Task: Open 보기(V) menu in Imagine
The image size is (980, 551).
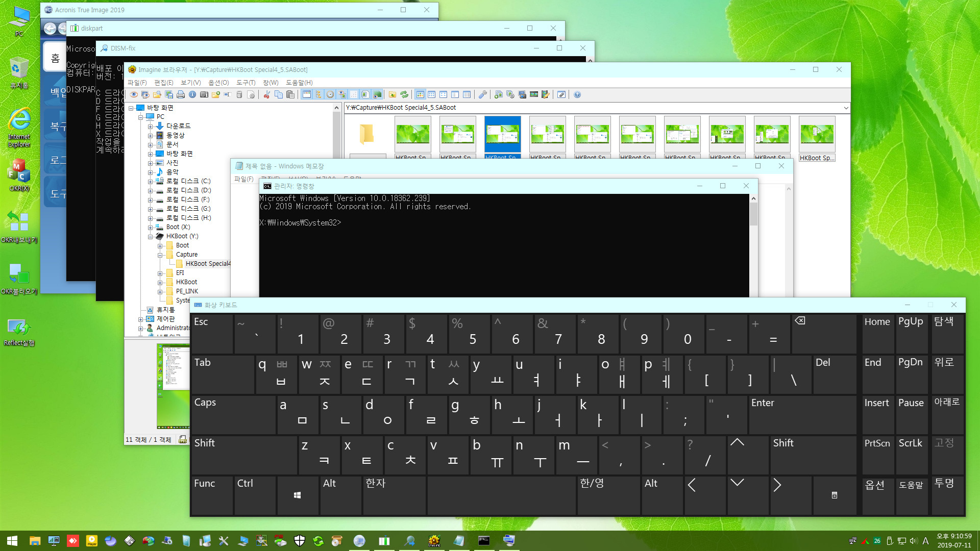Action: pos(191,83)
